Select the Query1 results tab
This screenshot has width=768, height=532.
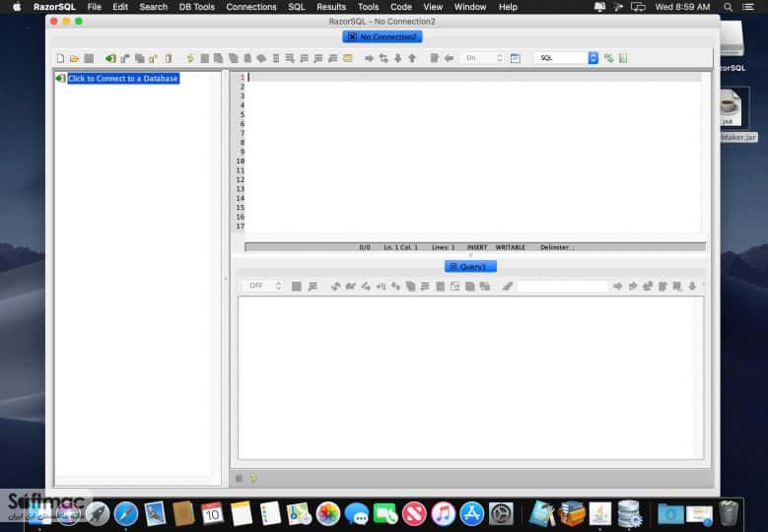coord(470,266)
